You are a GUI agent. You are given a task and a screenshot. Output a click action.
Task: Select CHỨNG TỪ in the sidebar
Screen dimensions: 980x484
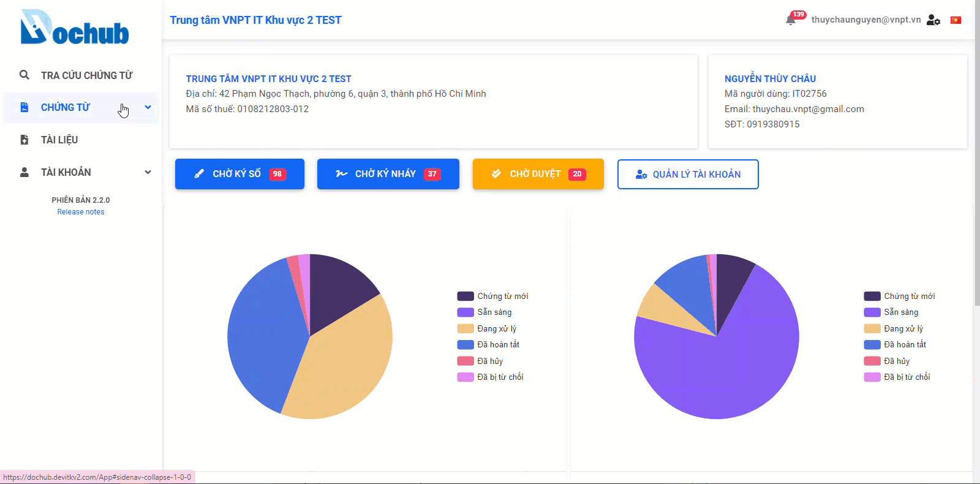coord(81,108)
